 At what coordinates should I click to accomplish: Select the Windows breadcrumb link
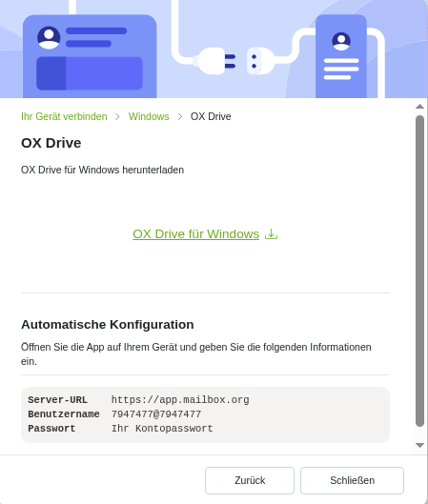149,116
